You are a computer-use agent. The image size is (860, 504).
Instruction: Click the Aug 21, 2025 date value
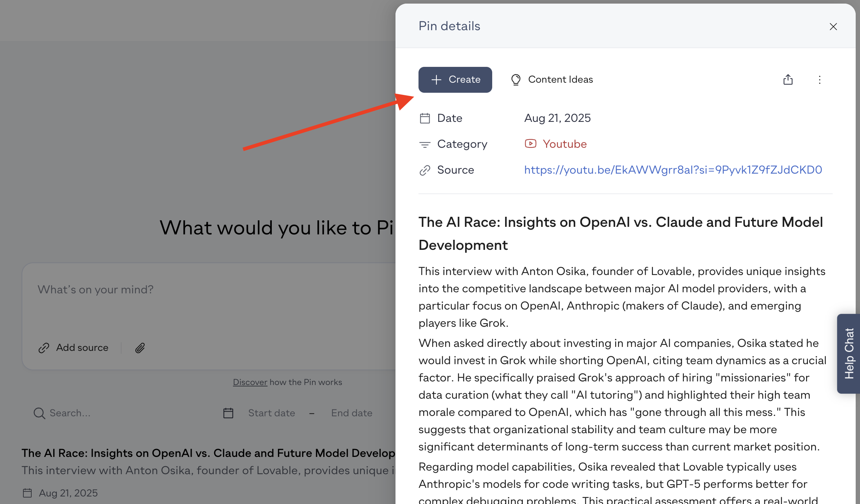click(x=557, y=118)
